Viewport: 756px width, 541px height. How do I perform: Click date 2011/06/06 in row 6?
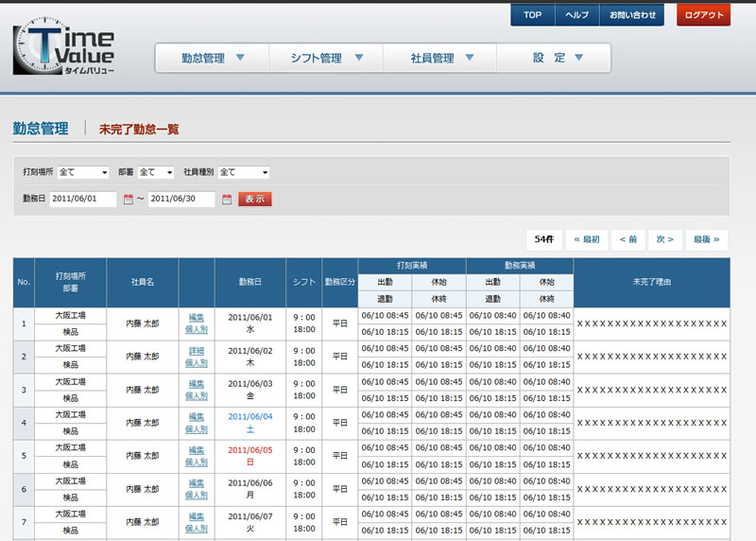click(250, 483)
